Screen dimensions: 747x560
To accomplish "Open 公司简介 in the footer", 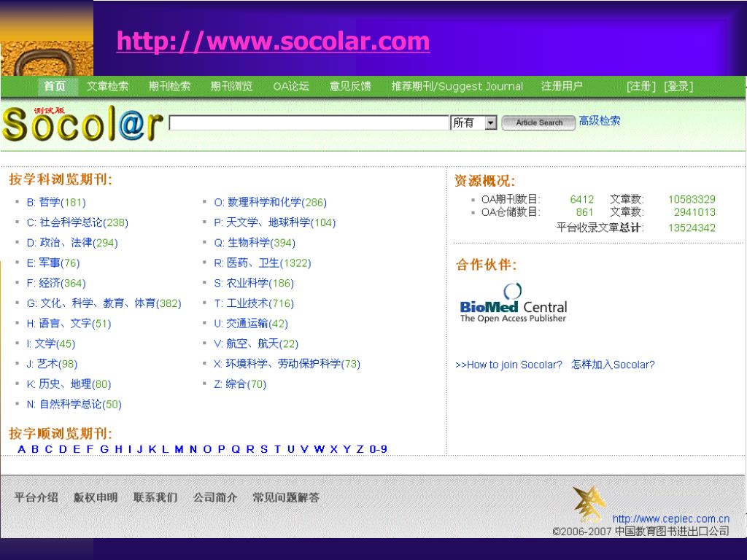I will (x=215, y=497).
